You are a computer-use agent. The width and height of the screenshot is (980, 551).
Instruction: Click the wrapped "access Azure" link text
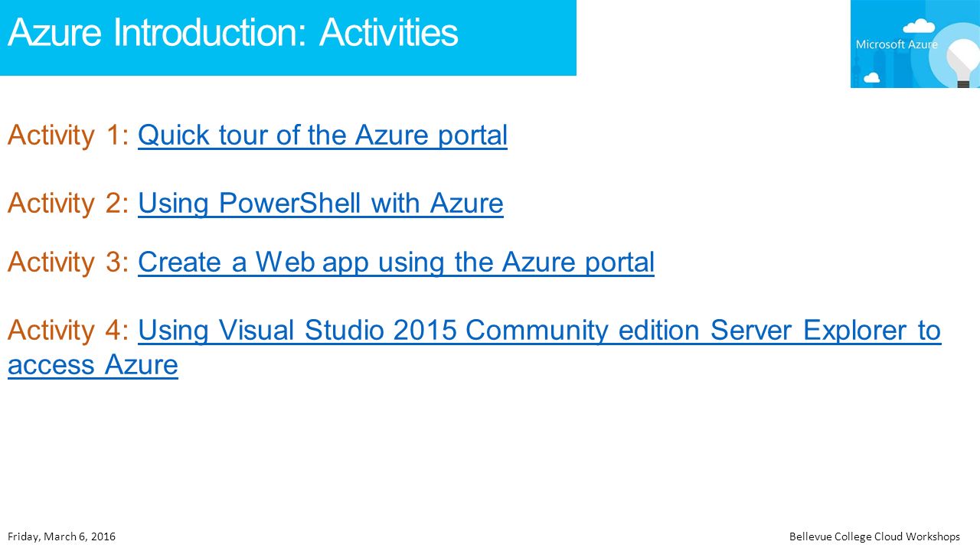pyautogui.click(x=93, y=364)
